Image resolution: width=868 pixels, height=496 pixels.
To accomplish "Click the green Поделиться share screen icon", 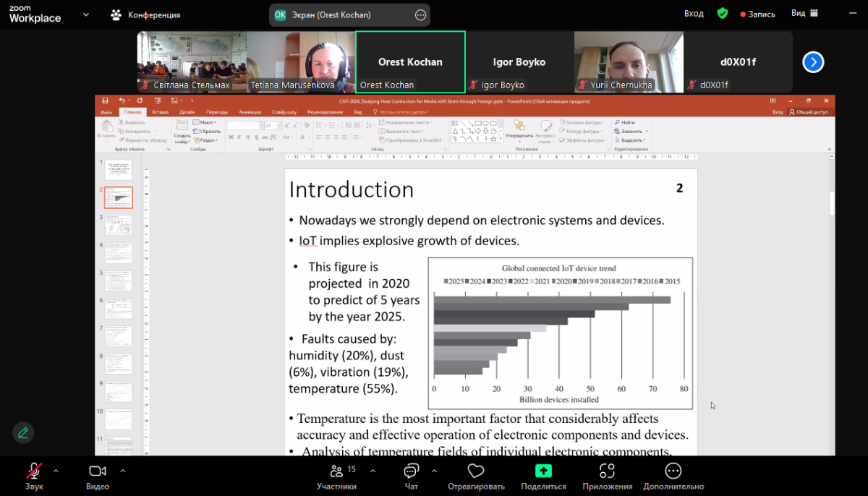I will click(x=543, y=471).
